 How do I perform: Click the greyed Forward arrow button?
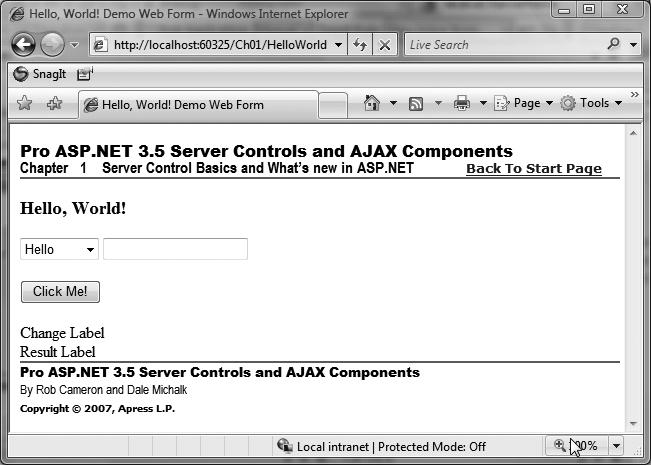[x=52, y=44]
